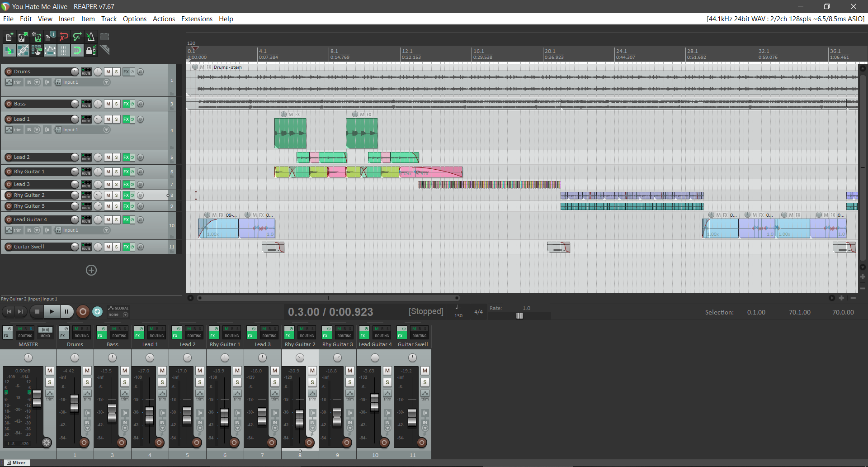Select the Mixer tab at the bottom
This screenshot has width=868, height=467.
[16, 462]
